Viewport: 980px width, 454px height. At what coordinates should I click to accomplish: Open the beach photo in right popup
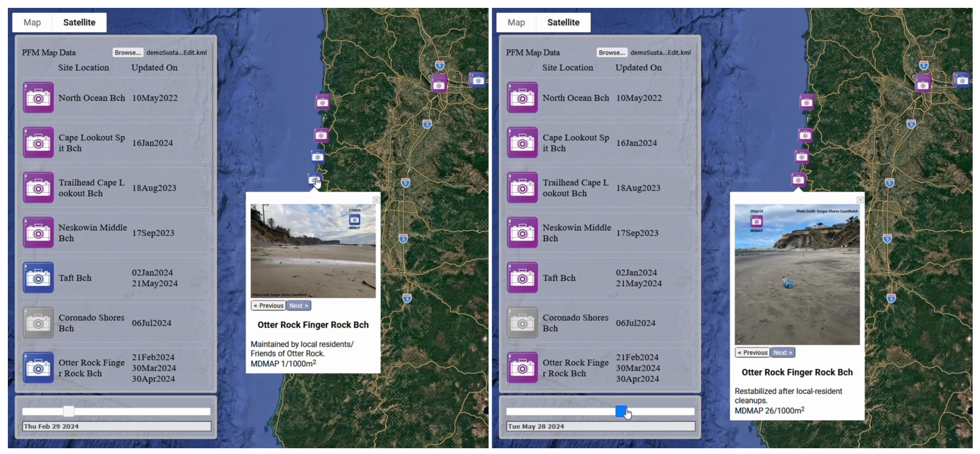(797, 274)
